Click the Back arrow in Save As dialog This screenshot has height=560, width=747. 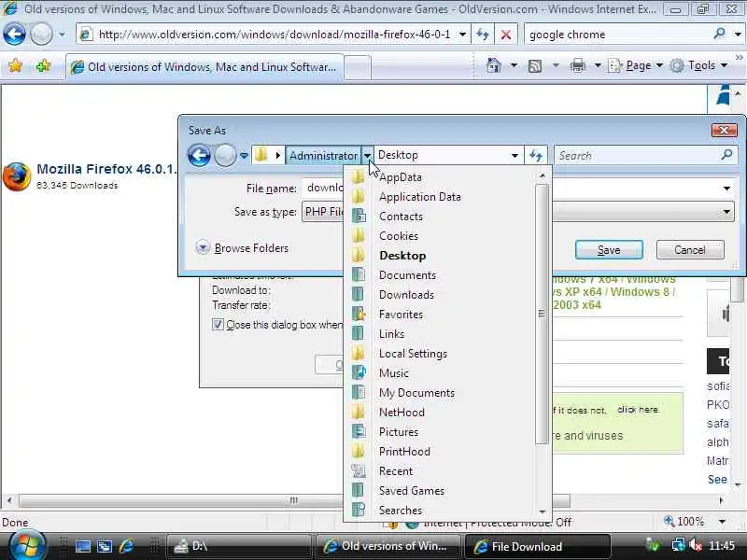point(199,155)
